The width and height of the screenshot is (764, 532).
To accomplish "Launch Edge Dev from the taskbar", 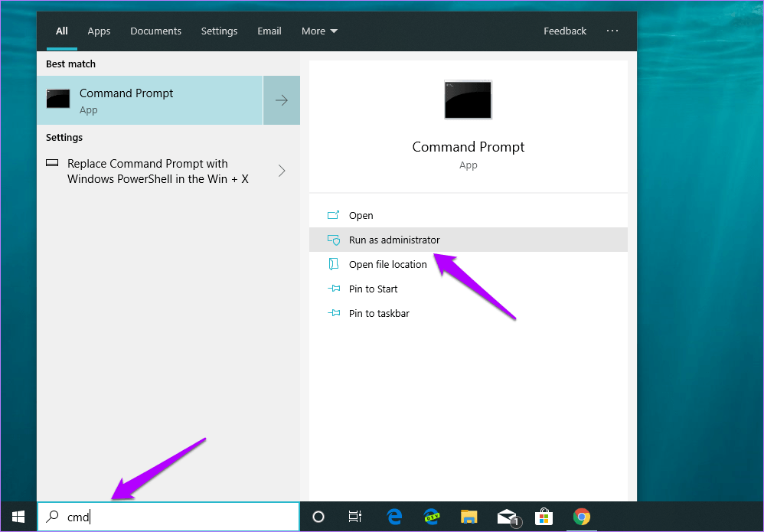I will point(432,517).
